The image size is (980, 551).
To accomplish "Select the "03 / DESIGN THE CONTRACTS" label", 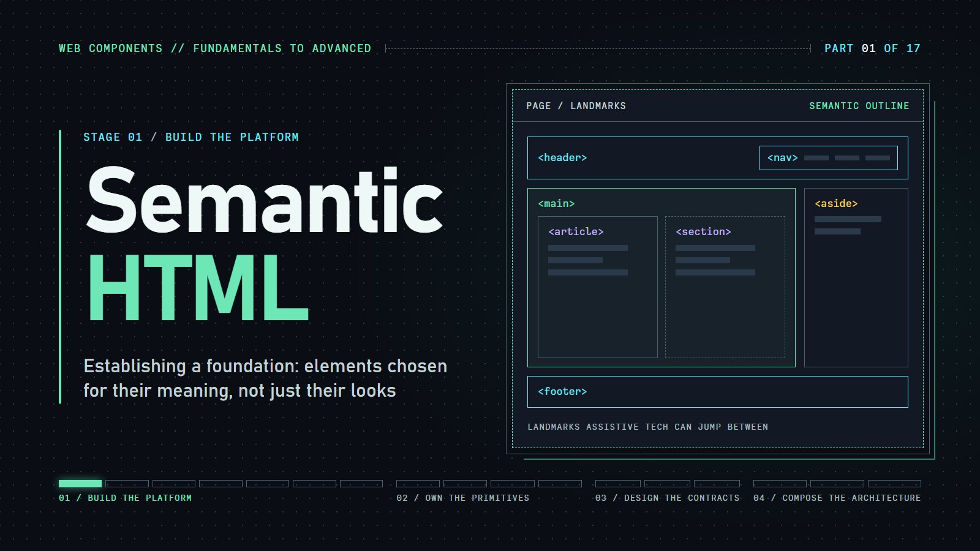I will tap(667, 498).
